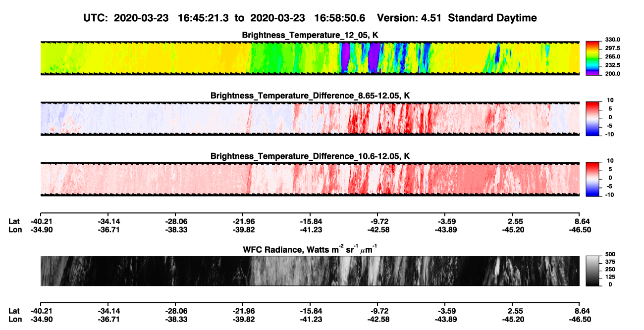Click the Brightness_Temperature_12_05, K panel title
644x330 pixels.
[x=310, y=35]
